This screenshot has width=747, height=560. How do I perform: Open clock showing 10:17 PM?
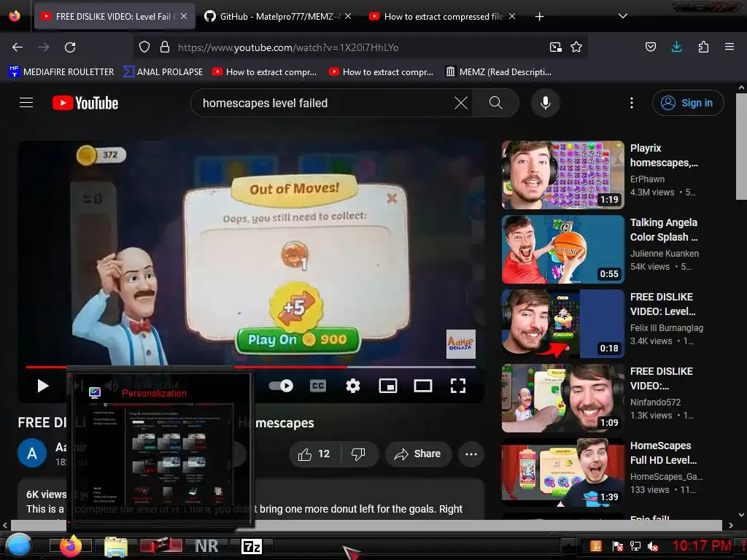701,545
